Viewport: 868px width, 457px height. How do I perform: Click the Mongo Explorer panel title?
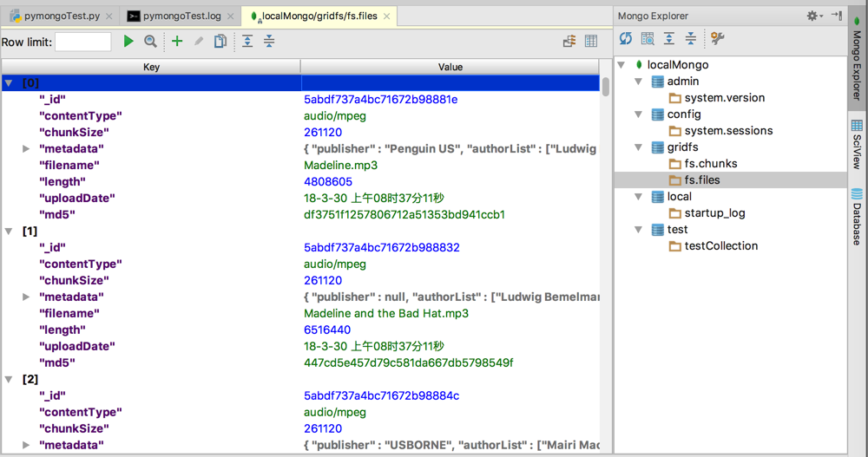653,16
